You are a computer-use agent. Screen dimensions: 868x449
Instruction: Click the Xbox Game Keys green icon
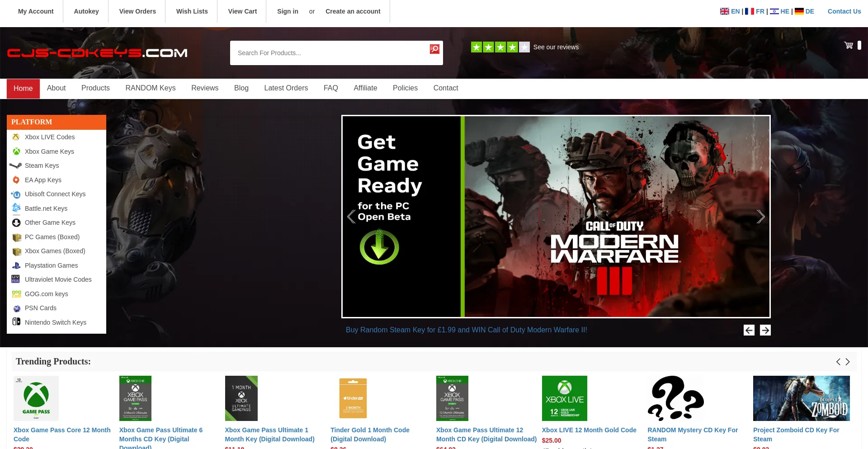16,151
